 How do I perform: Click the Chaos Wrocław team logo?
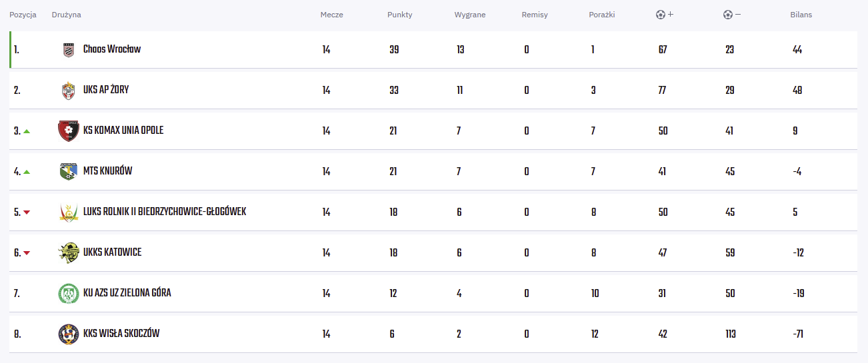click(69, 50)
